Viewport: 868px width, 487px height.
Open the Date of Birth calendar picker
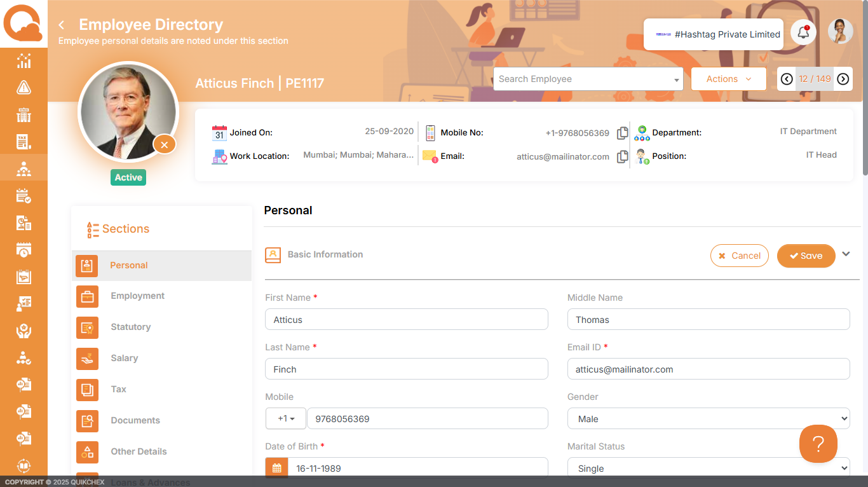point(276,469)
